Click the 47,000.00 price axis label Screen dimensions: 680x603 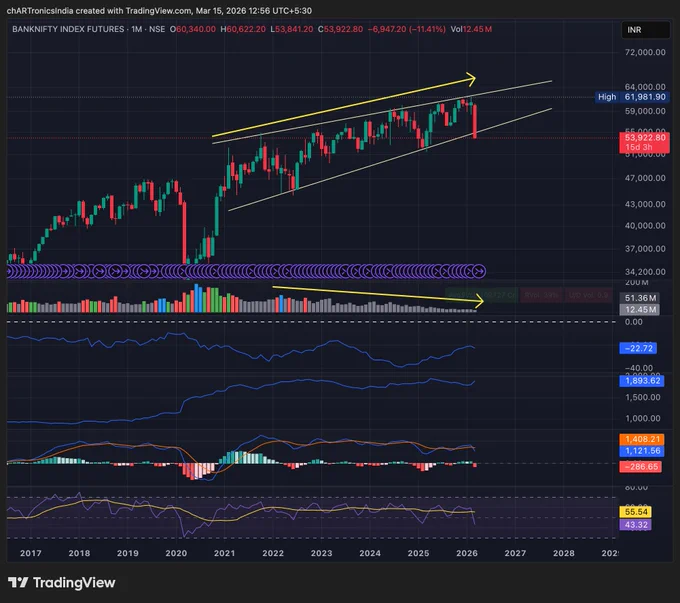coord(645,178)
